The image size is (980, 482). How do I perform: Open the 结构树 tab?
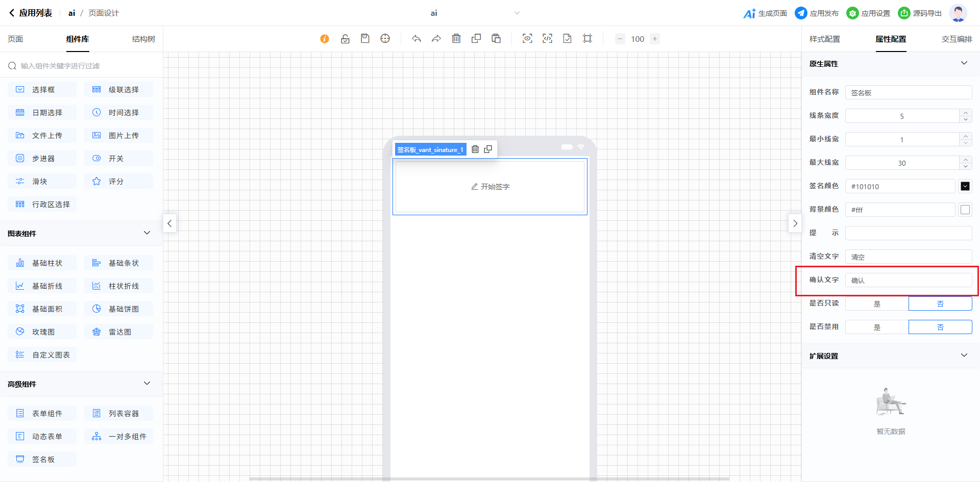[143, 39]
